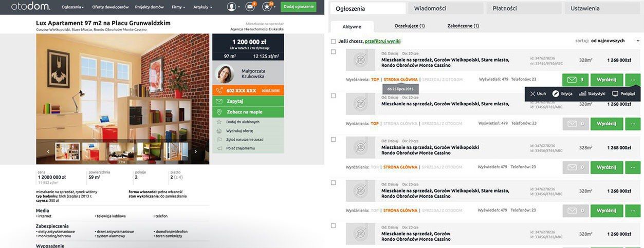644x248 pixels.
Task: Open sort dropdown showing od najnowszych
Action: pyautogui.click(x=615, y=41)
